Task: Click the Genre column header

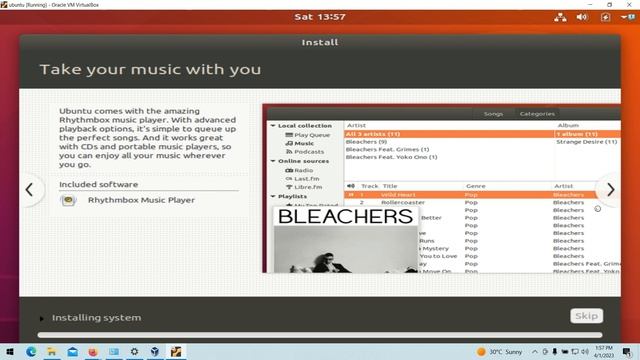Action: pos(476,186)
